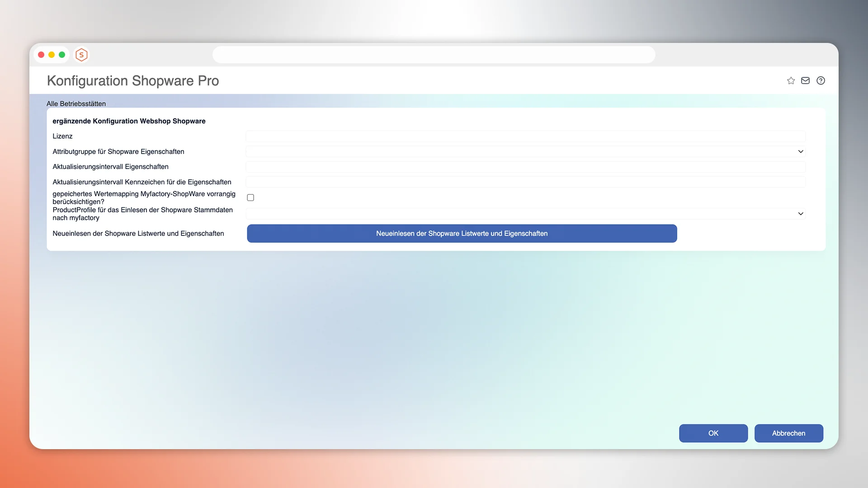The height and width of the screenshot is (488, 868).
Task: Select the Alle Betriebsstätten tab
Action: pos(76,103)
